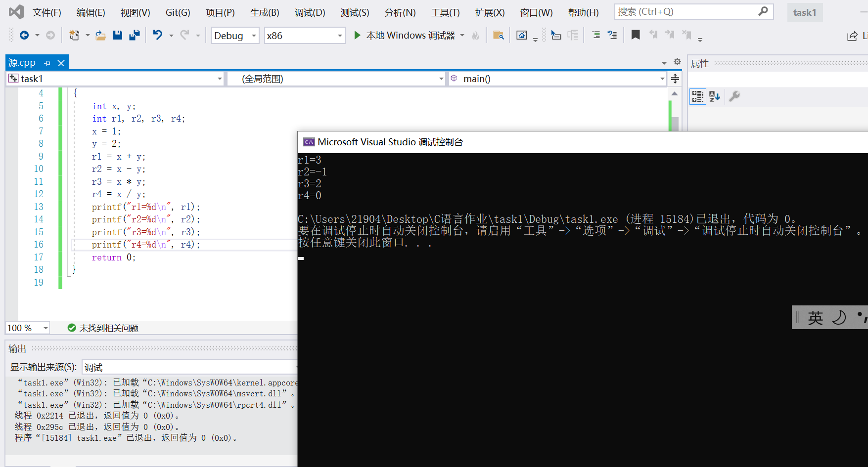Click the 英 input method indicator
The height and width of the screenshot is (467, 868).
[x=816, y=317]
